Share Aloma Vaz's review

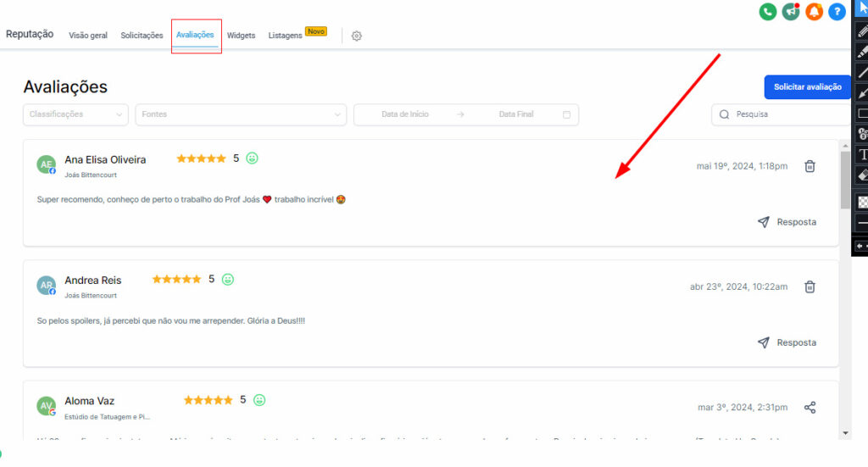(x=810, y=408)
